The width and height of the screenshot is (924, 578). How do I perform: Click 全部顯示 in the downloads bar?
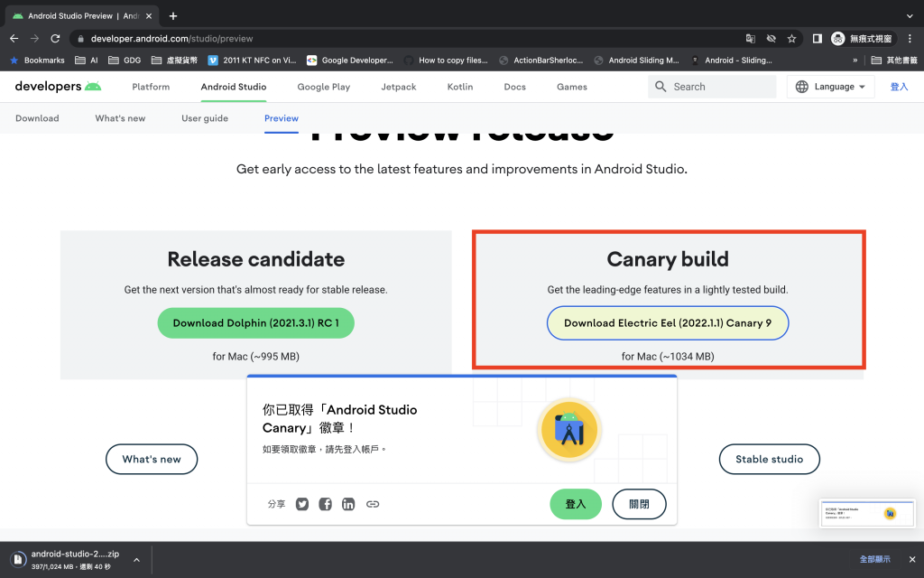coord(874,559)
